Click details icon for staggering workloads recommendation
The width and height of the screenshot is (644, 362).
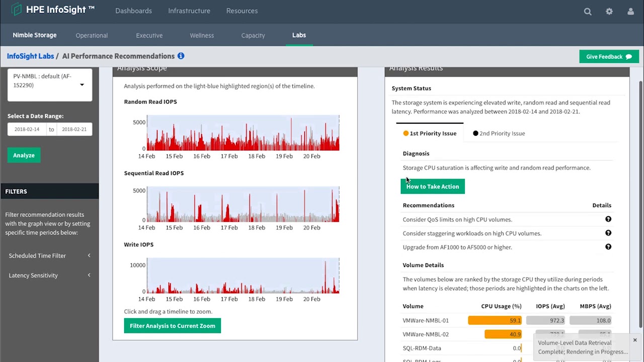(x=608, y=233)
